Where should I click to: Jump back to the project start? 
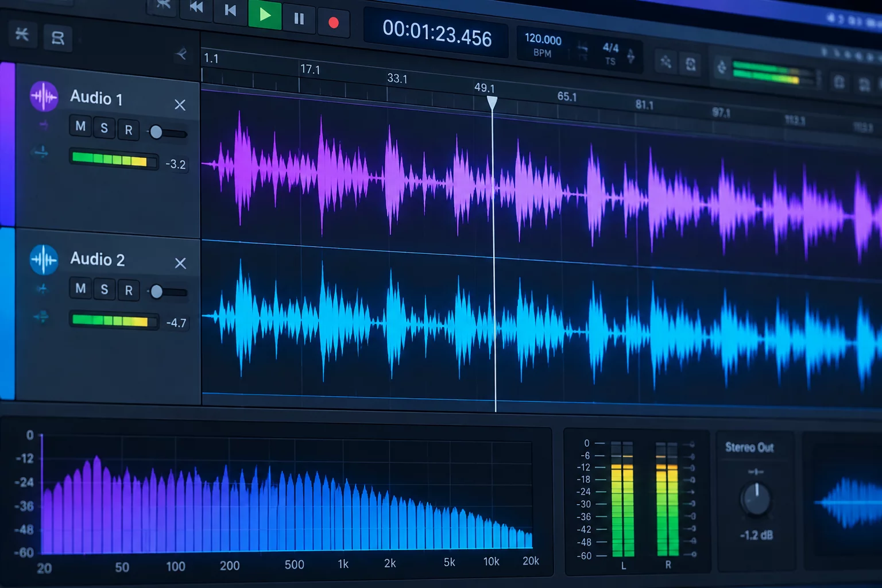(x=230, y=10)
